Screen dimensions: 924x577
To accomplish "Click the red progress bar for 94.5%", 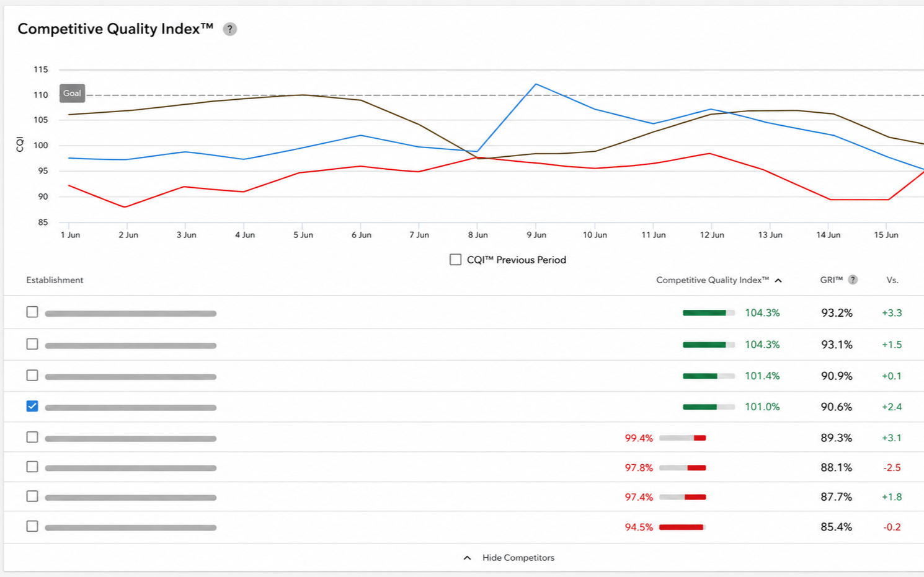I will coord(682,527).
